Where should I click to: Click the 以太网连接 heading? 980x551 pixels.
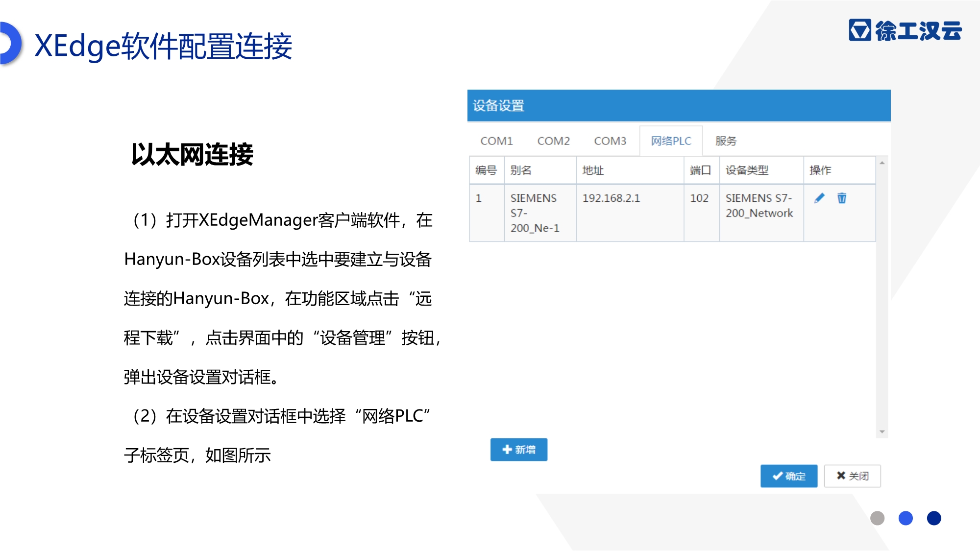(192, 155)
